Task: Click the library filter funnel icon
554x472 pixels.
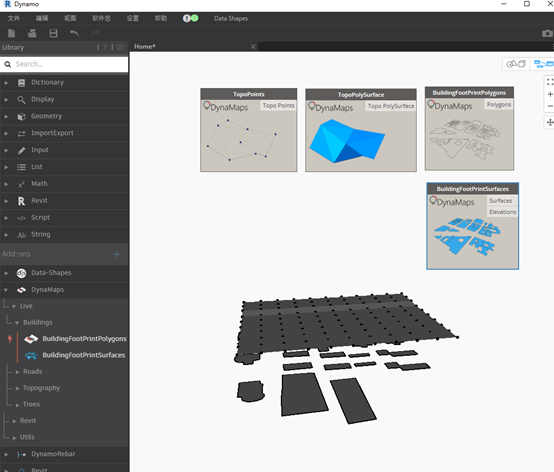Action: point(105,47)
